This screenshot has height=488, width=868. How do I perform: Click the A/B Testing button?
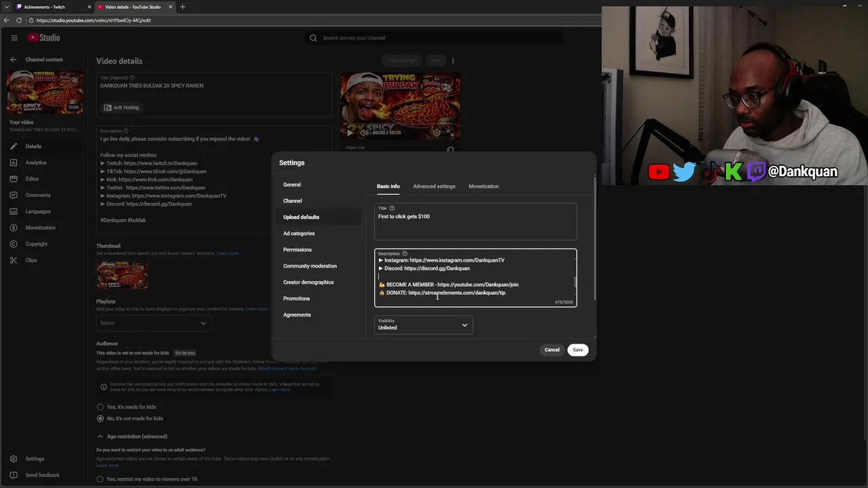point(121,108)
